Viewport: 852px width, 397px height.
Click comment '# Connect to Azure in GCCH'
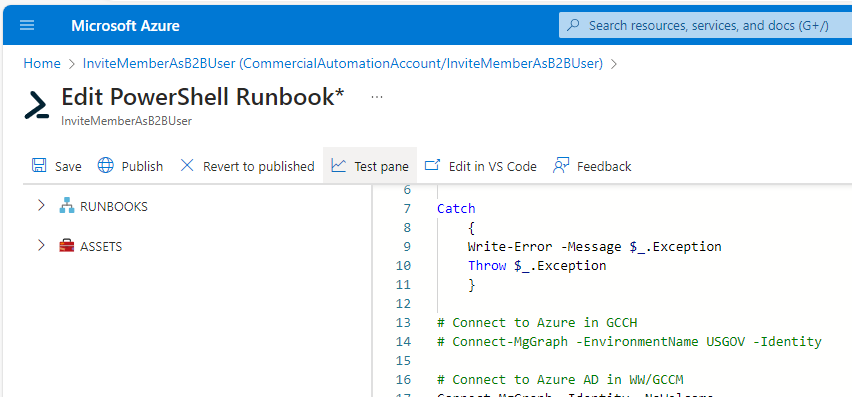click(x=537, y=323)
